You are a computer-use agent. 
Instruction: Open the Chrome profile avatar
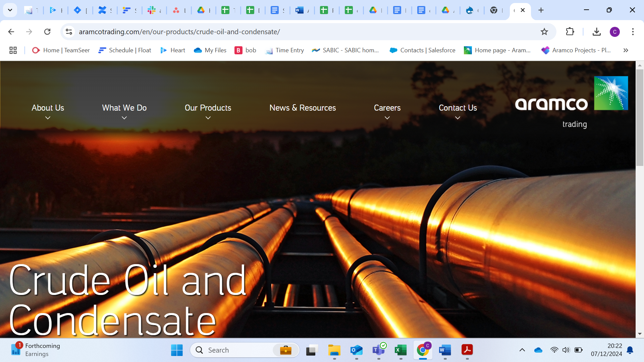coord(614,32)
